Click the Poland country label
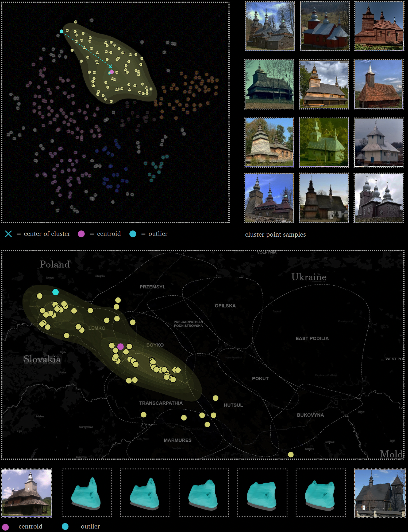Image resolution: width=408 pixels, height=532 pixels. 55,264
